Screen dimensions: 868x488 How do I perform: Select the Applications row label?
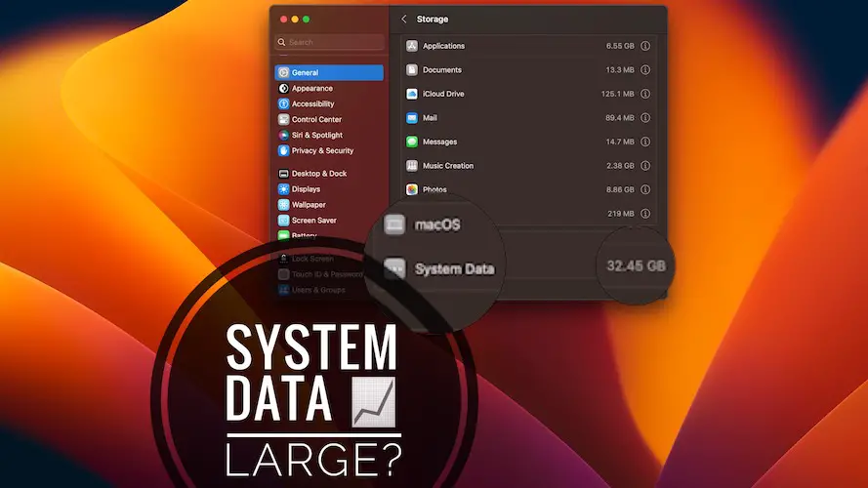(443, 46)
